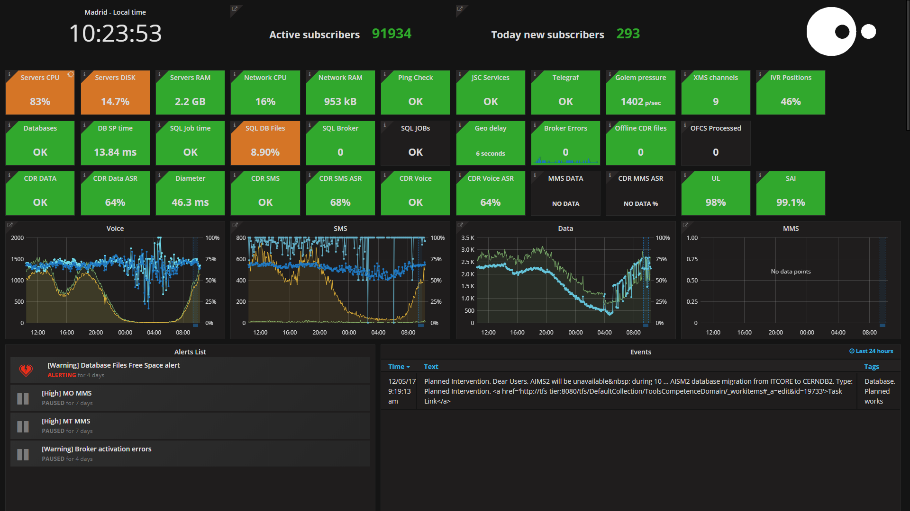Click info corner icon on Golem pressure panel
Viewport: 910px width, 511px height.
coord(610,75)
